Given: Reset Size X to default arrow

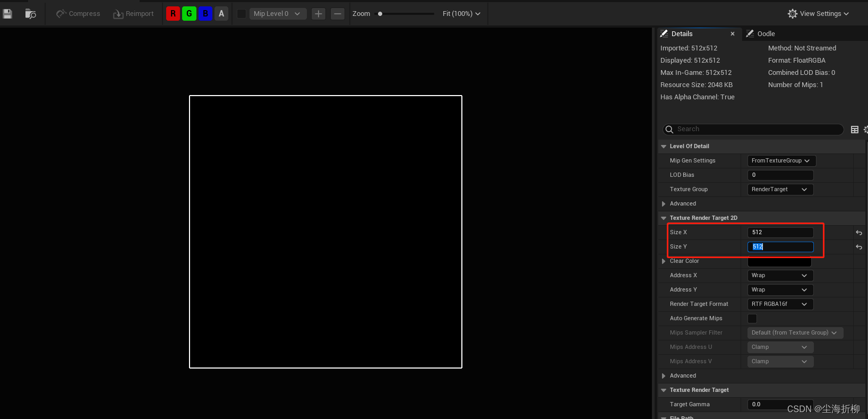Looking at the screenshot, I should 859,233.
